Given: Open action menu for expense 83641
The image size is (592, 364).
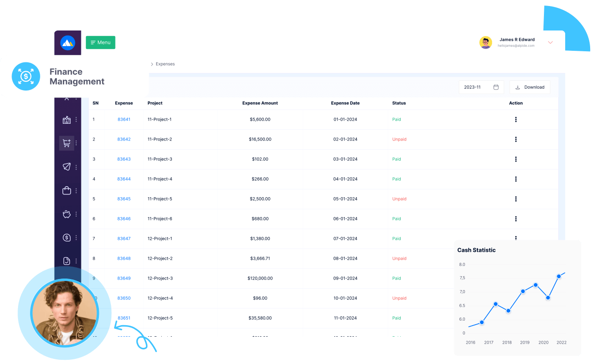Looking at the screenshot, I should [x=516, y=119].
